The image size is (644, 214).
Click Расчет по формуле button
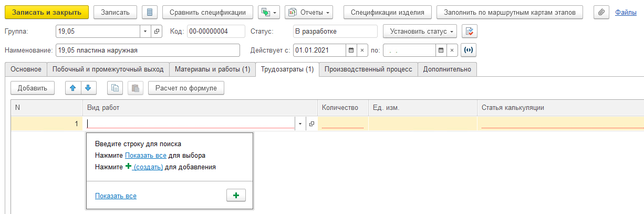pyautogui.click(x=186, y=88)
